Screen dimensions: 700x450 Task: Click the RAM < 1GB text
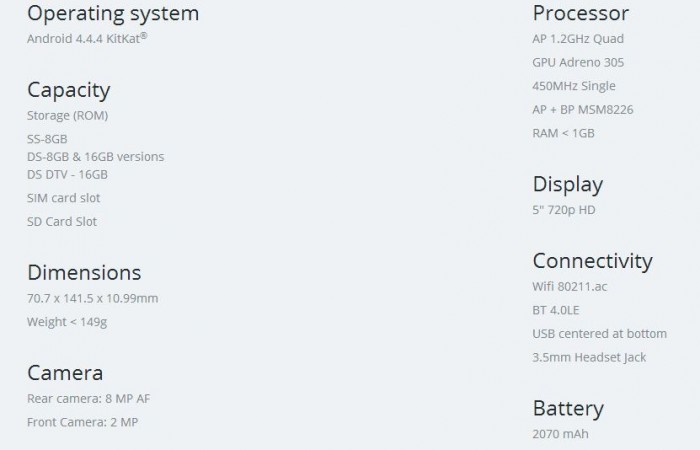[564, 133]
